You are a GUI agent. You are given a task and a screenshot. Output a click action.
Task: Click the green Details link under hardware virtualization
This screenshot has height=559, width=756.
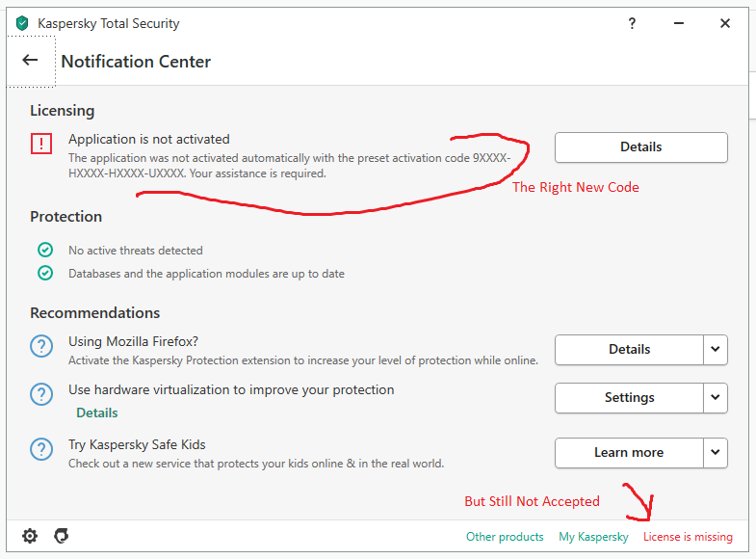pyautogui.click(x=97, y=413)
